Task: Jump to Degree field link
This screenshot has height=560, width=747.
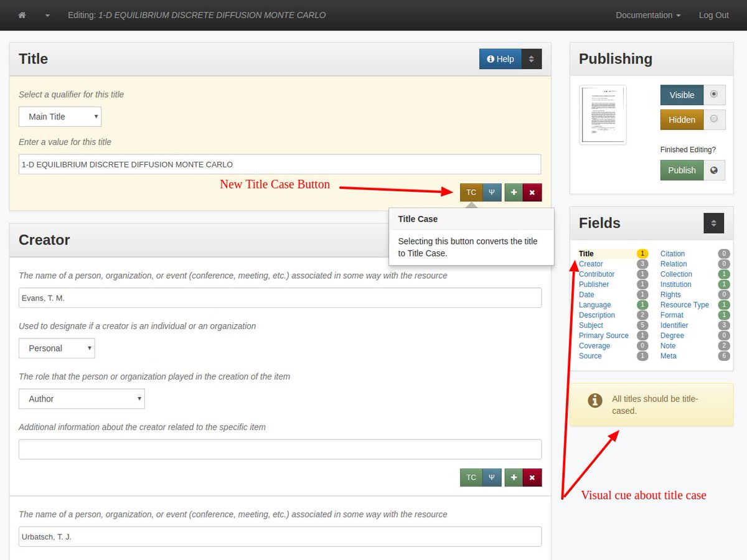Action: 672,335
